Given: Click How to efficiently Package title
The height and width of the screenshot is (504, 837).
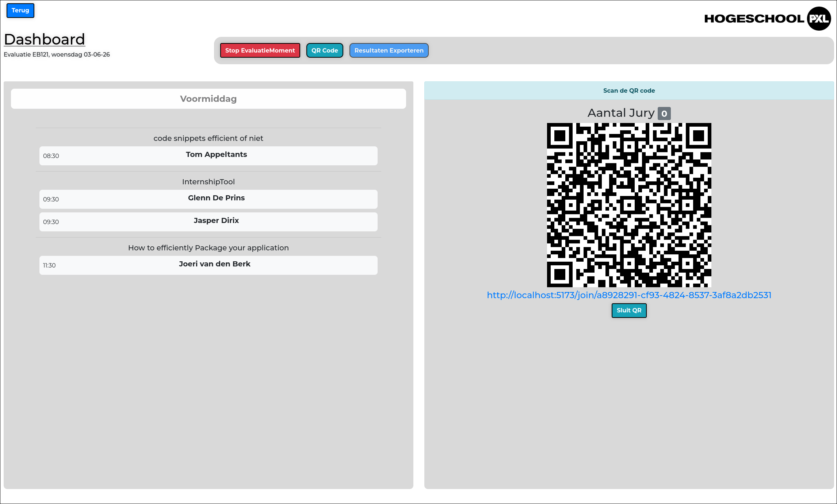Looking at the screenshot, I should pos(208,248).
